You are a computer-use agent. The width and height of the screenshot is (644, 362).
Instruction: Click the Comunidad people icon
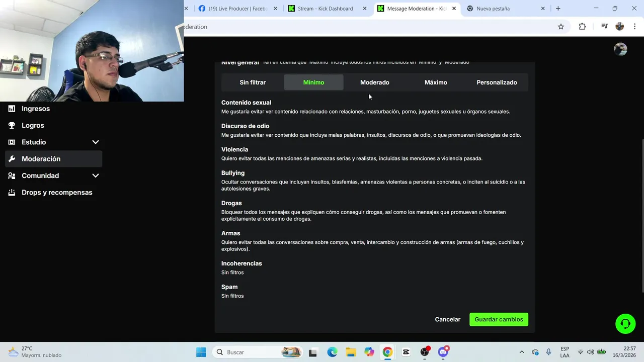12,175
